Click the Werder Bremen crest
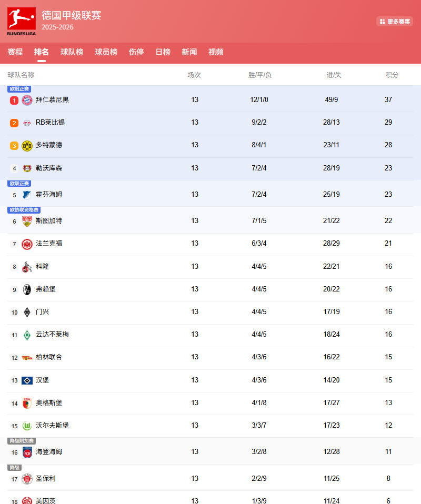Image resolution: width=421 pixels, height=504 pixels. (x=27, y=335)
